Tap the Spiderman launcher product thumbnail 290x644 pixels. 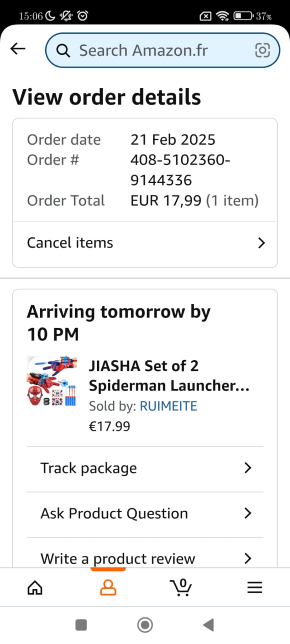point(52,381)
